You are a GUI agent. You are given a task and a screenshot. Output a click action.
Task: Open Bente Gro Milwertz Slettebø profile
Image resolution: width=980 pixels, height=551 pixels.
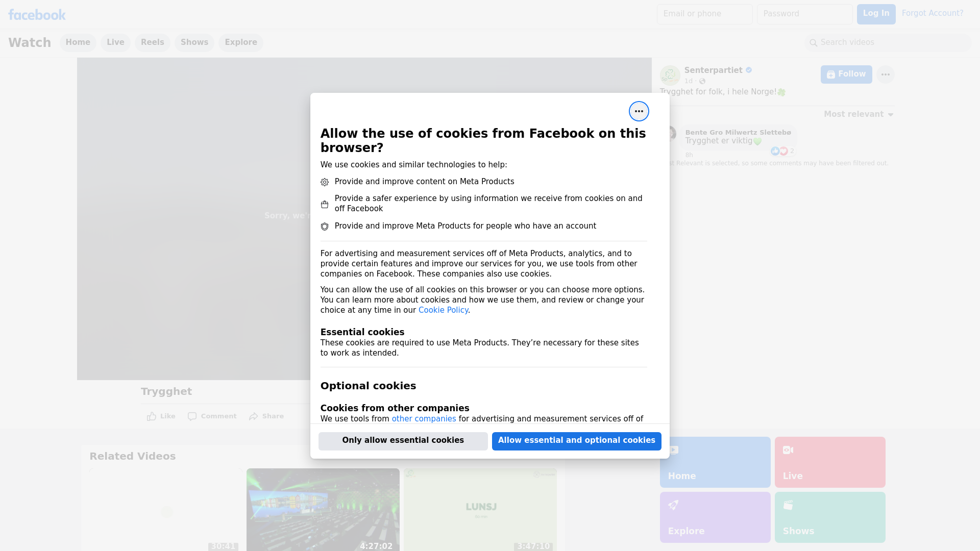(738, 133)
